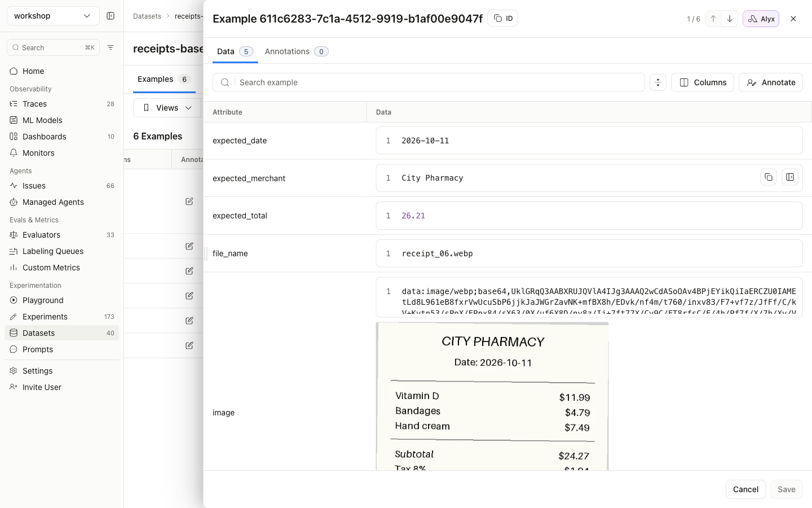
Task: Click the receipt image preview
Action: 493,396
